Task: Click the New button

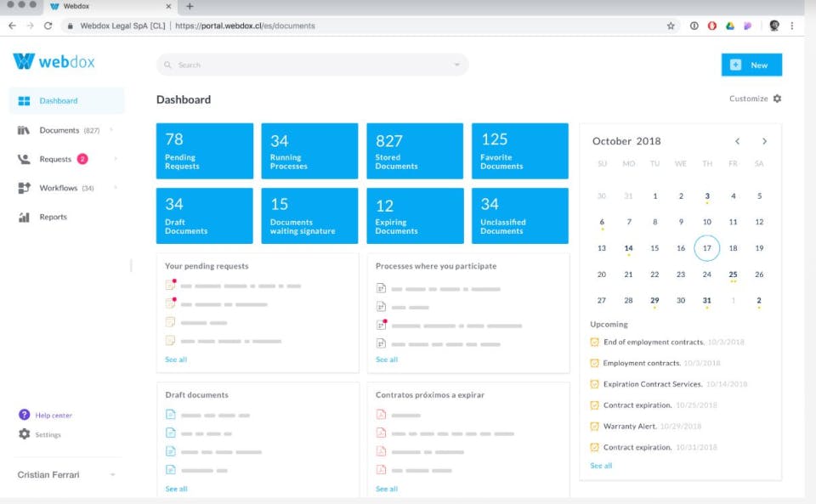Action: [751, 65]
